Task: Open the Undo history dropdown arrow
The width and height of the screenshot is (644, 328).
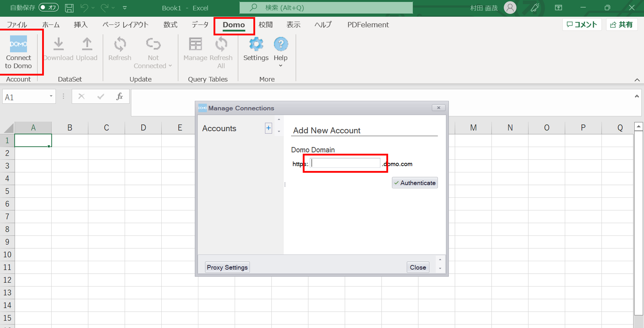Action: pos(93,8)
